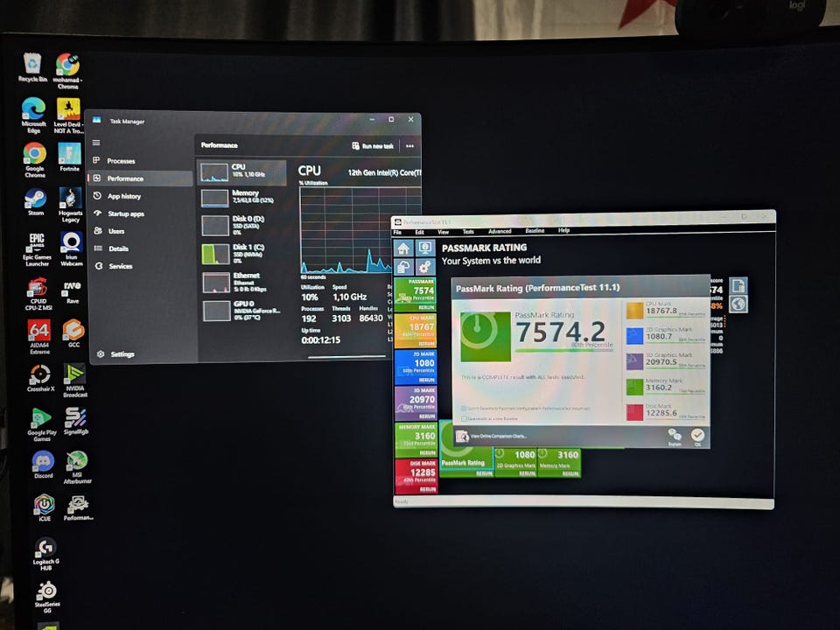
Task: Open Steam desktop icon
Action: 36,201
